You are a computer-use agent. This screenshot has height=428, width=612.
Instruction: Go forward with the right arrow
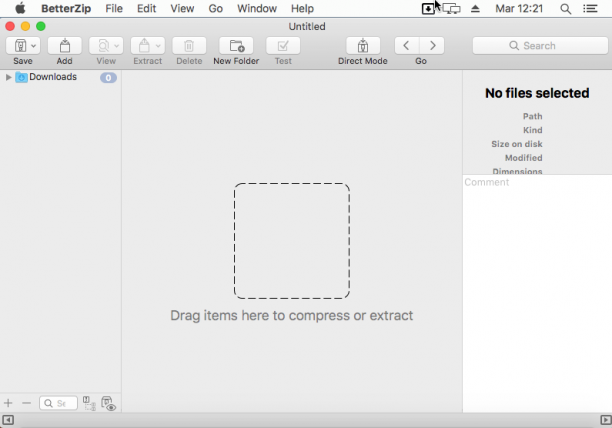point(432,46)
